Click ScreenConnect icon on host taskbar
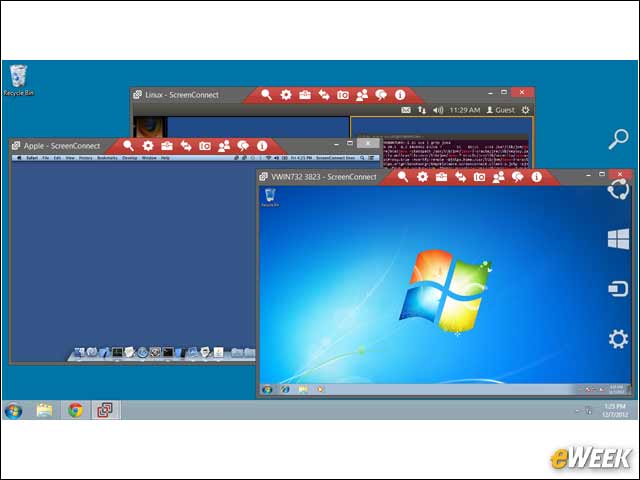640x480 pixels. (x=104, y=410)
